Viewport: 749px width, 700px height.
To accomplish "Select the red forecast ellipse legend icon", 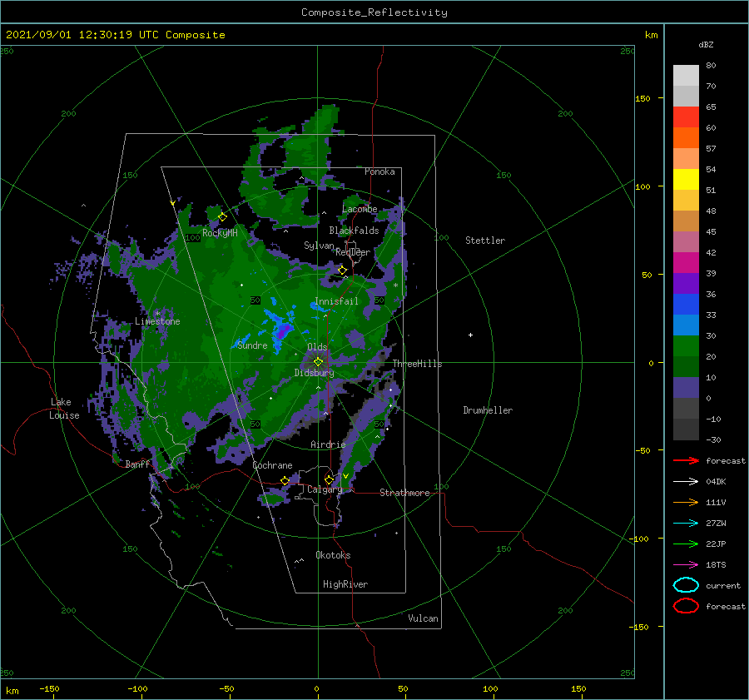I will coord(686,606).
